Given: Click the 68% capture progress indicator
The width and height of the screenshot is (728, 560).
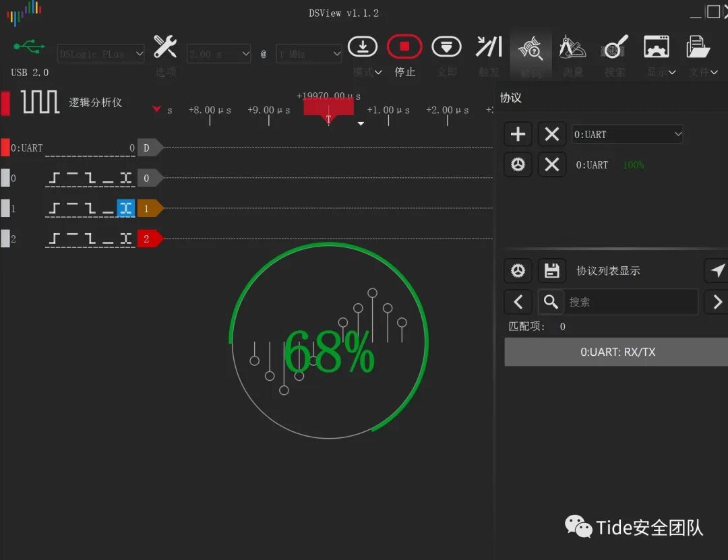Looking at the screenshot, I should tap(329, 341).
